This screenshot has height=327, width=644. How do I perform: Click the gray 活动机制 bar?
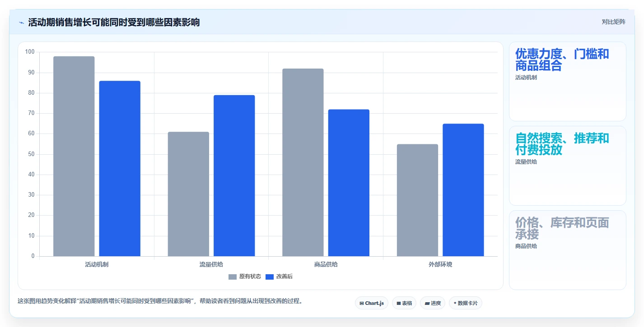click(74, 156)
